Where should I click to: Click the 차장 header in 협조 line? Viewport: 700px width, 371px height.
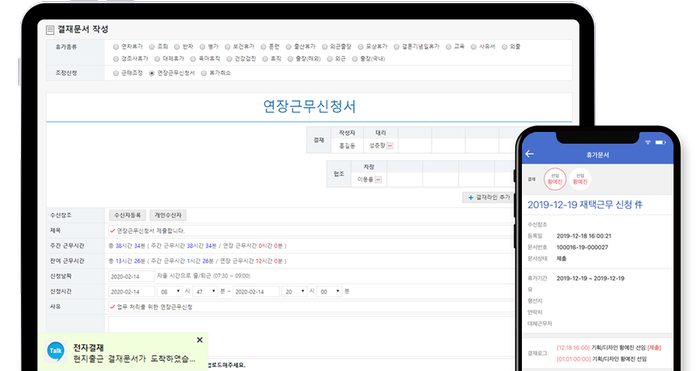tap(369, 167)
